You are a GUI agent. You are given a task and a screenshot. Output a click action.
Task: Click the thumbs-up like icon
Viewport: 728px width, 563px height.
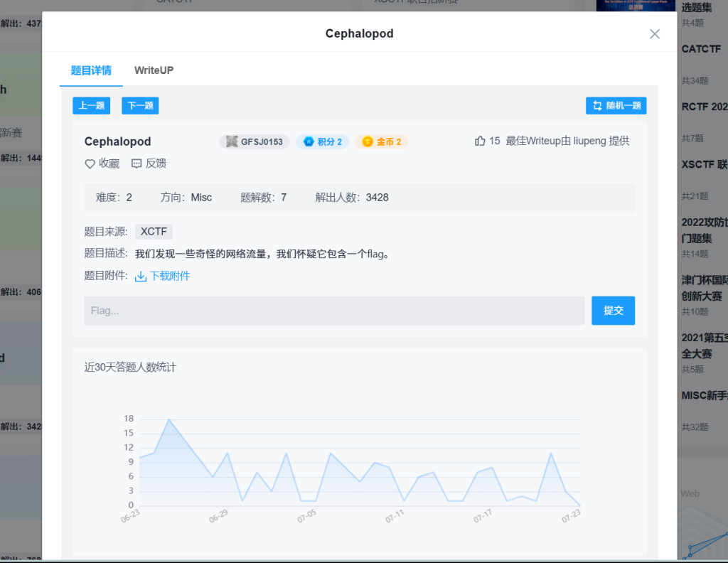tap(480, 141)
